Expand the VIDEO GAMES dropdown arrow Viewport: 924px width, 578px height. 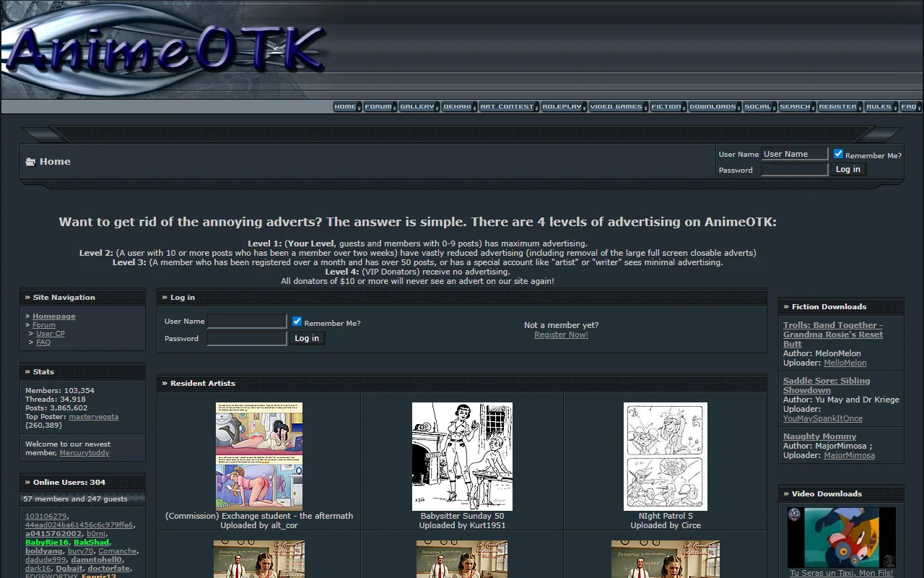click(645, 106)
